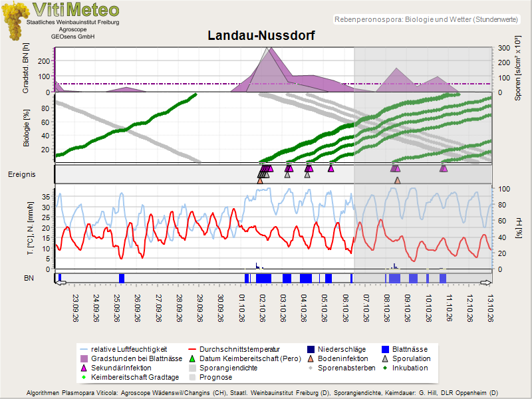The image size is (532, 399).
Task: Click the "Algorithmen Plasmopara Viticola" footer text
Action: pyautogui.click(x=72, y=393)
